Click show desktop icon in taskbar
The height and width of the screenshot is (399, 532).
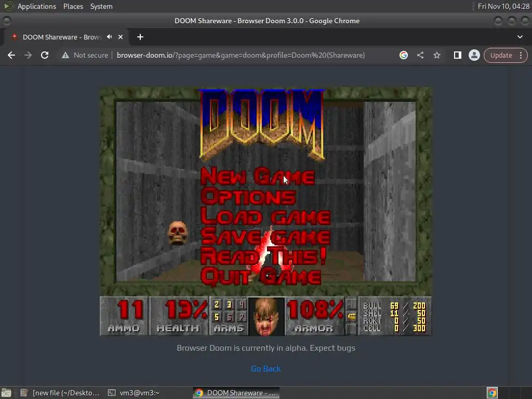pos(6,393)
